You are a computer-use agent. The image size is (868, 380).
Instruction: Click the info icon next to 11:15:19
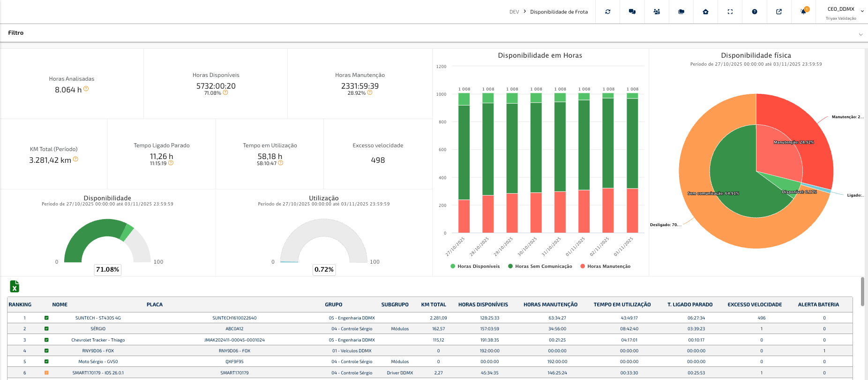pyautogui.click(x=171, y=163)
